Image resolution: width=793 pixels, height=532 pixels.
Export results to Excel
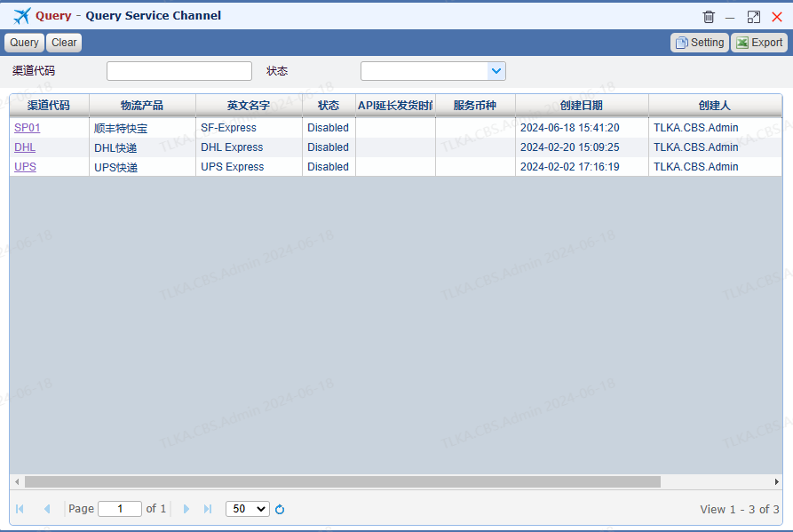click(759, 43)
